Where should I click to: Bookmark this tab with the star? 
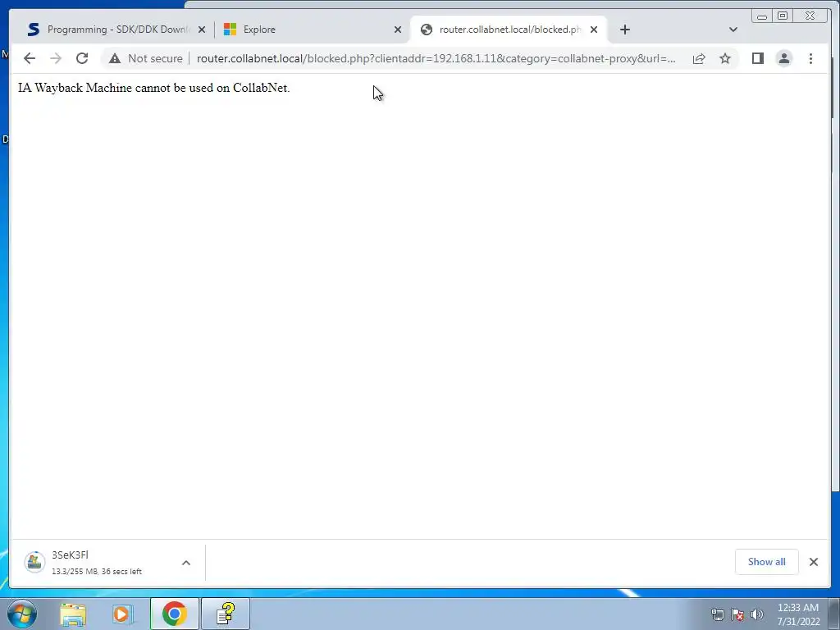(x=725, y=58)
